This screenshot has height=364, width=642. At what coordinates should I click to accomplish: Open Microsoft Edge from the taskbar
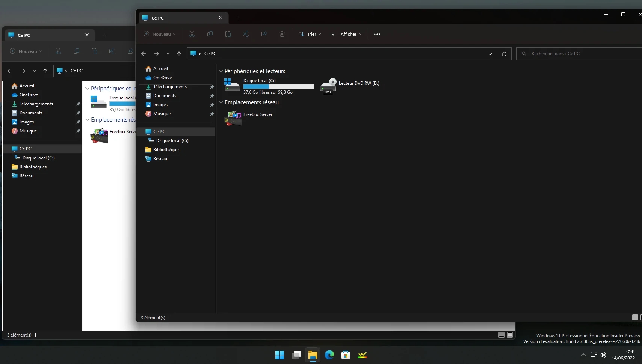pos(329,355)
